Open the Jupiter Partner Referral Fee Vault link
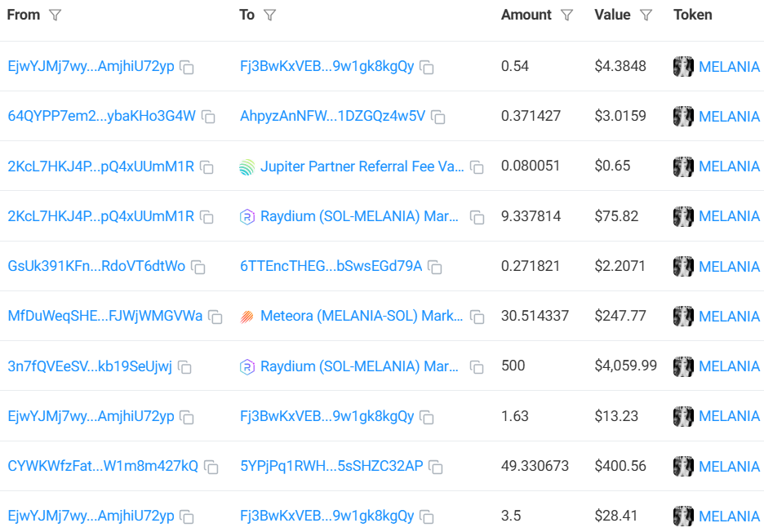 point(362,166)
